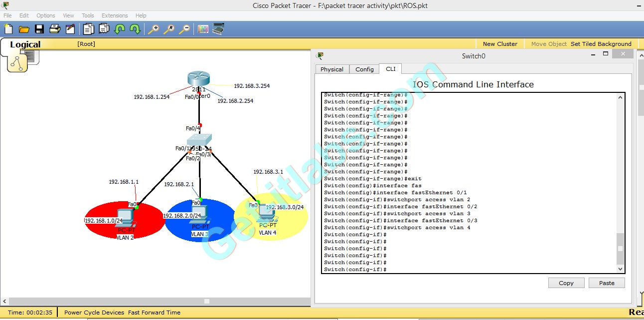
Task: Redo the action with green arrow
Action: (135, 29)
